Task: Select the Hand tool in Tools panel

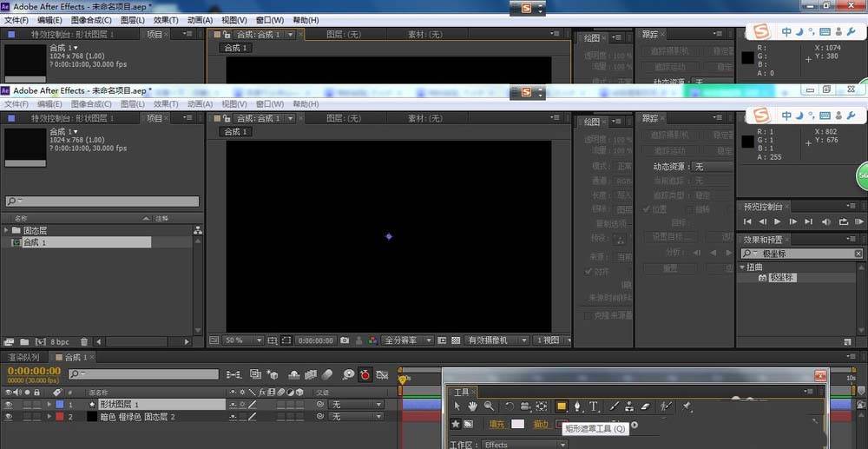Action: 473,406
